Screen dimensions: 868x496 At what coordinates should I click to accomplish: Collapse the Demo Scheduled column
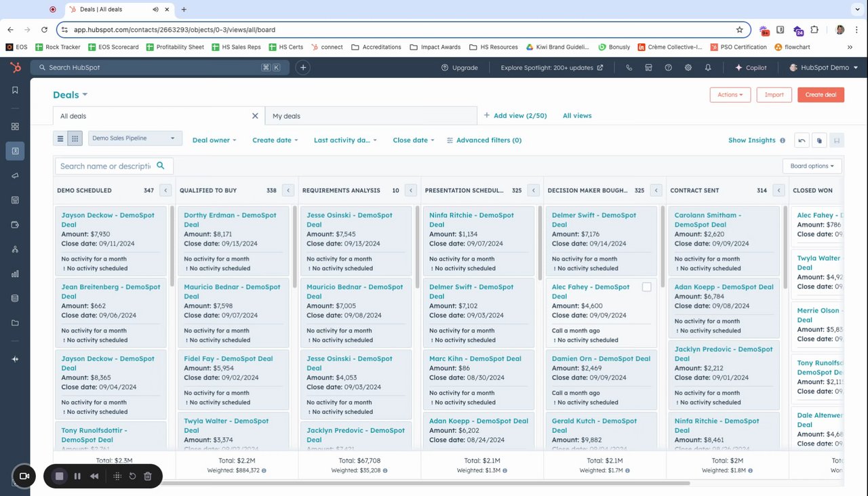[x=165, y=191]
